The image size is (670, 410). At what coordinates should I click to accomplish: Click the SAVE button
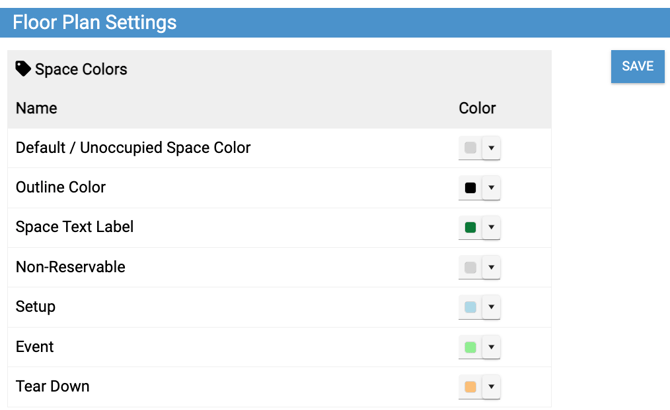click(637, 66)
